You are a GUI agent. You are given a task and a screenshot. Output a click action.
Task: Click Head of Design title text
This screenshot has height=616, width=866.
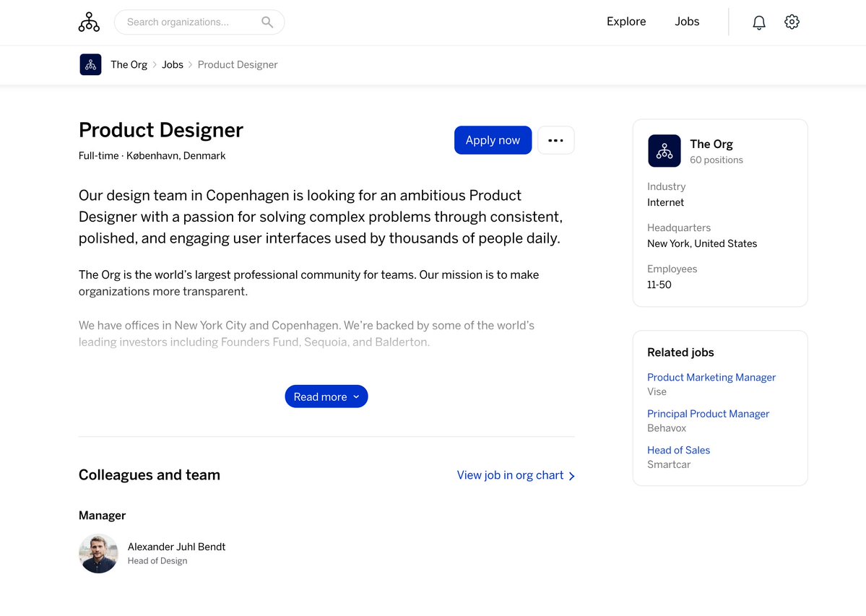pyautogui.click(x=157, y=561)
